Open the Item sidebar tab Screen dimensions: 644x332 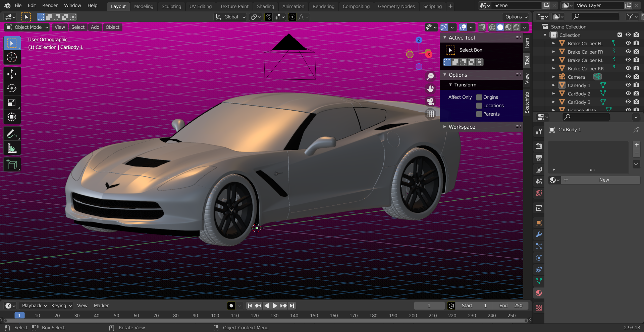coord(527,43)
